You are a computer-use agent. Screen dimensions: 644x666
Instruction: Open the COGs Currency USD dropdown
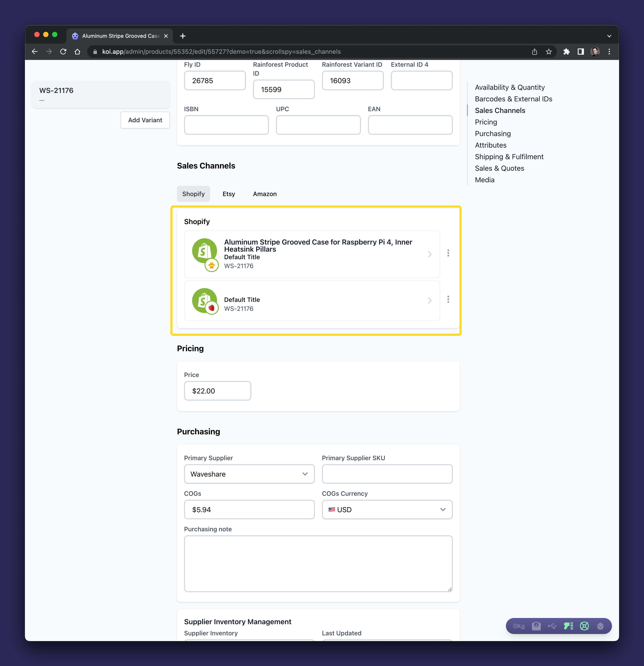click(x=387, y=509)
